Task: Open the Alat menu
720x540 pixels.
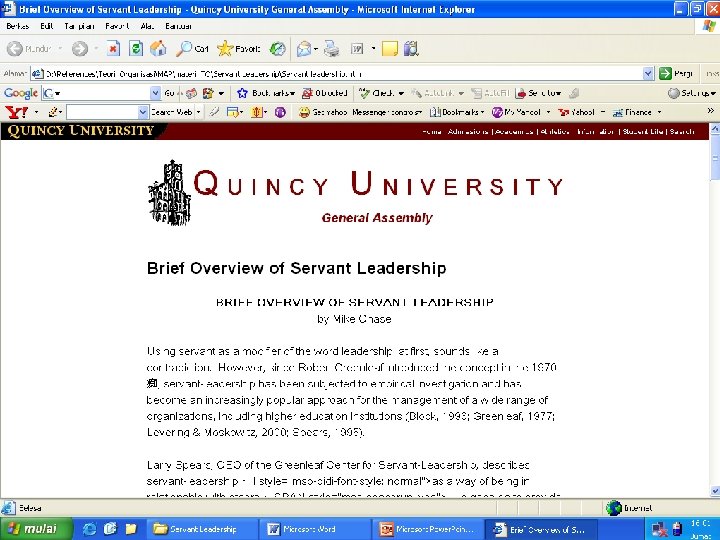Action: click(x=147, y=26)
